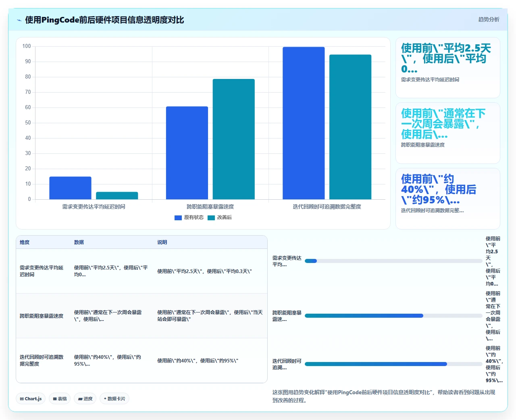Click the Chart.js tag icon
516x420 pixels.
tap(22, 399)
